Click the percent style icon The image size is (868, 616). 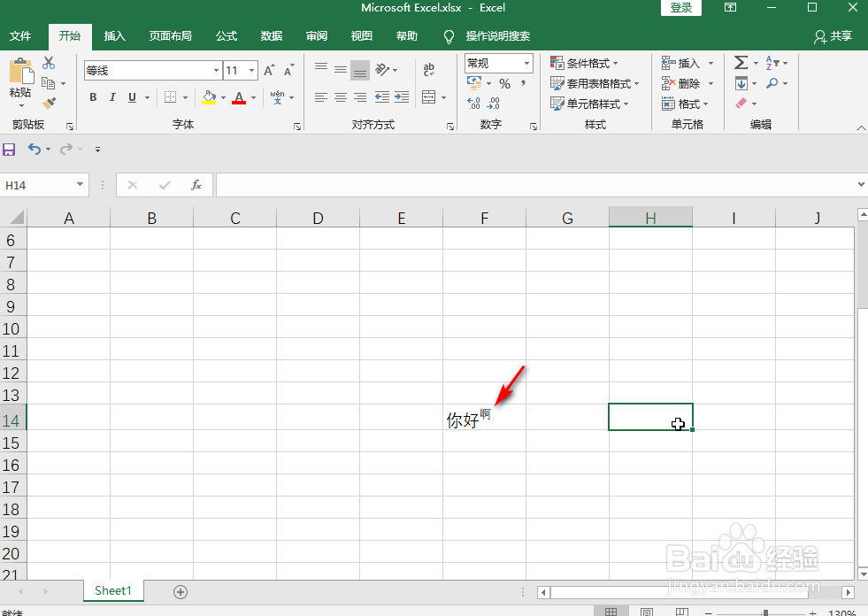click(505, 82)
